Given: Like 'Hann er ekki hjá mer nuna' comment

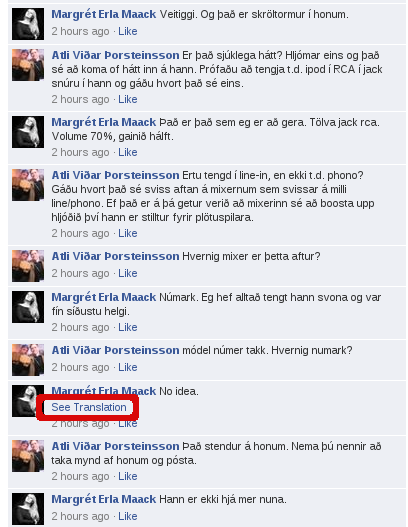Looking at the screenshot, I should pos(128,516).
